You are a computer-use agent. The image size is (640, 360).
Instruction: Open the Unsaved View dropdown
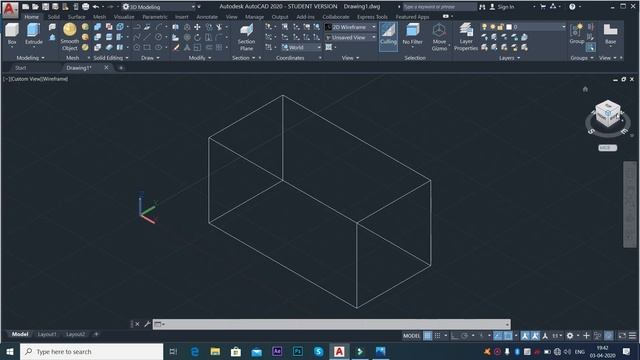351,37
